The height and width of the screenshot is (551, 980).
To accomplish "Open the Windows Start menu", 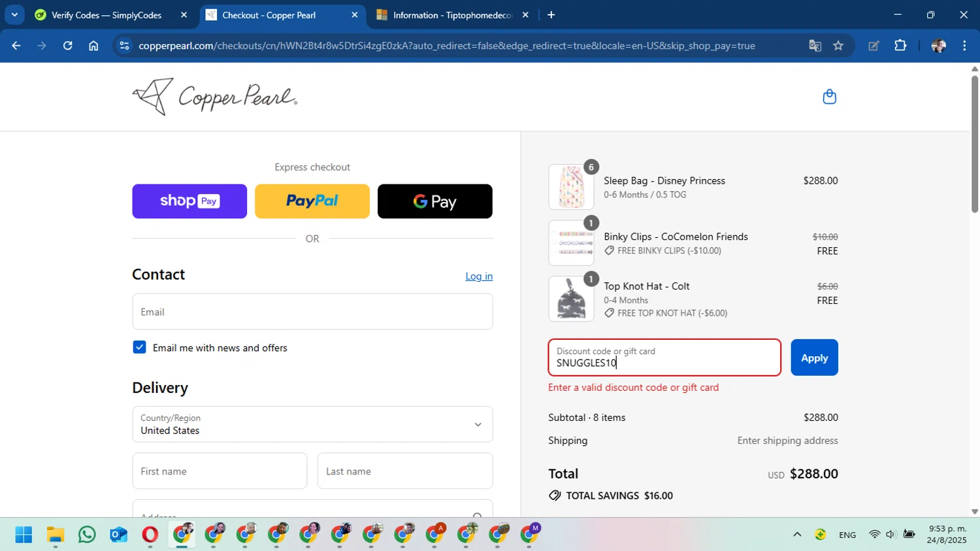I will click(x=24, y=535).
